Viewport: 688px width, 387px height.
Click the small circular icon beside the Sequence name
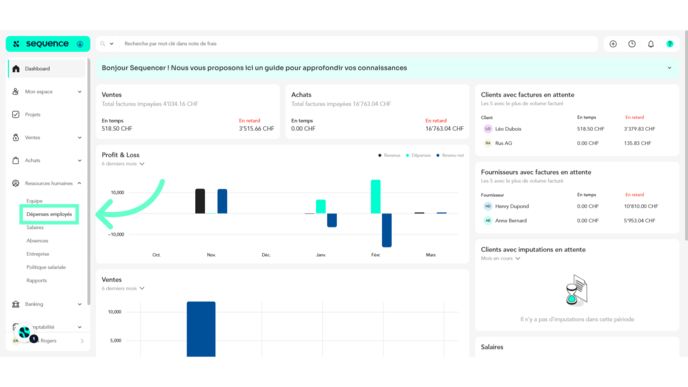pos(80,44)
